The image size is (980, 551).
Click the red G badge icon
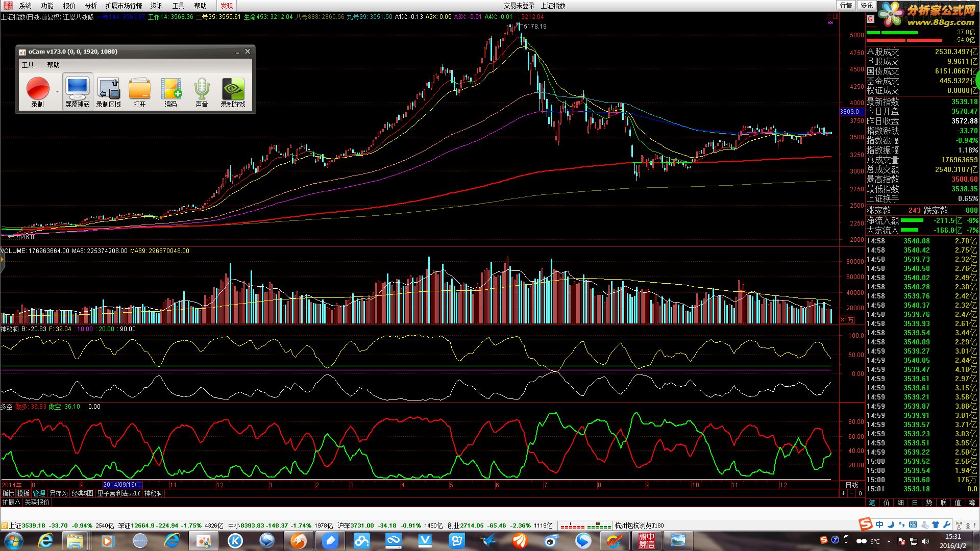[870, 19]
